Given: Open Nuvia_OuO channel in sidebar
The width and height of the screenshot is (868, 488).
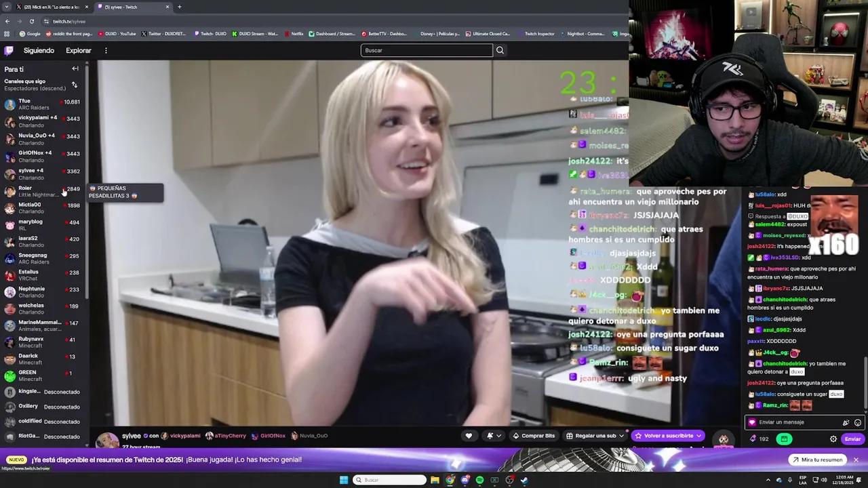Looking at the screenshot, I should pyautogui.click(x=42, y=139).
